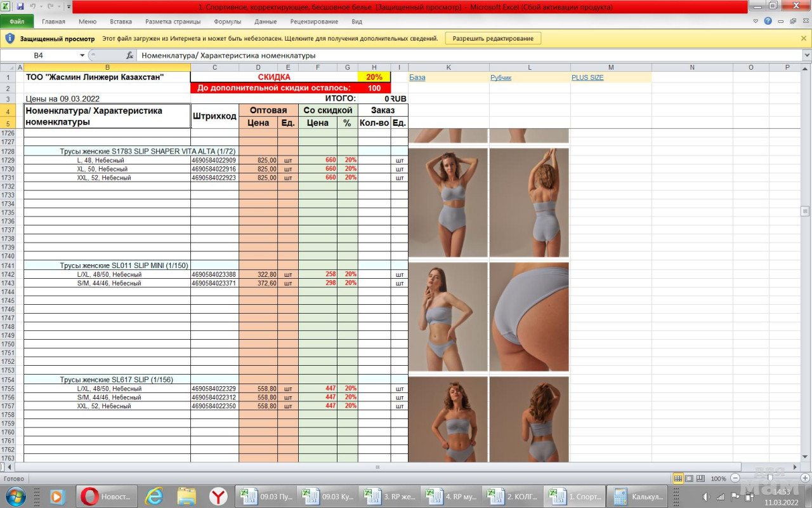Screen dimensions: 812x508
Task: Switch to Page Layout view icon
Action: click(x=689, y=478)
